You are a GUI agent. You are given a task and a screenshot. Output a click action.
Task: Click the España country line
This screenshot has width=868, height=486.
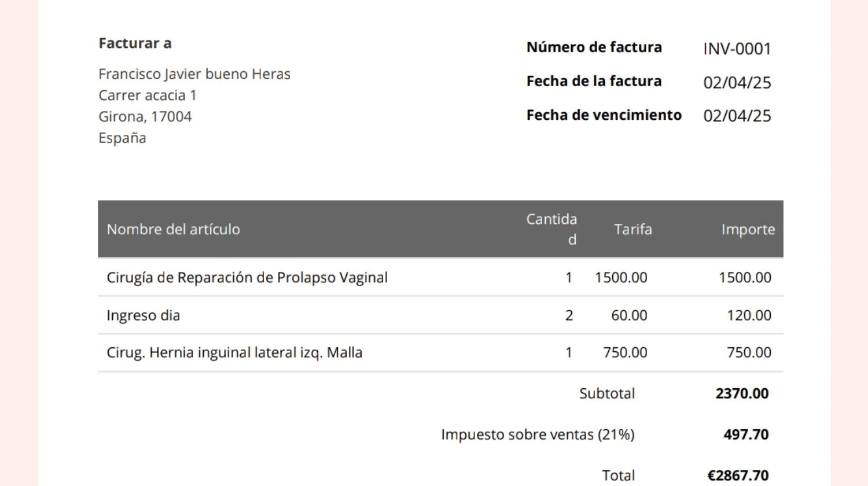pyautogui.click(x=122, y=138)
